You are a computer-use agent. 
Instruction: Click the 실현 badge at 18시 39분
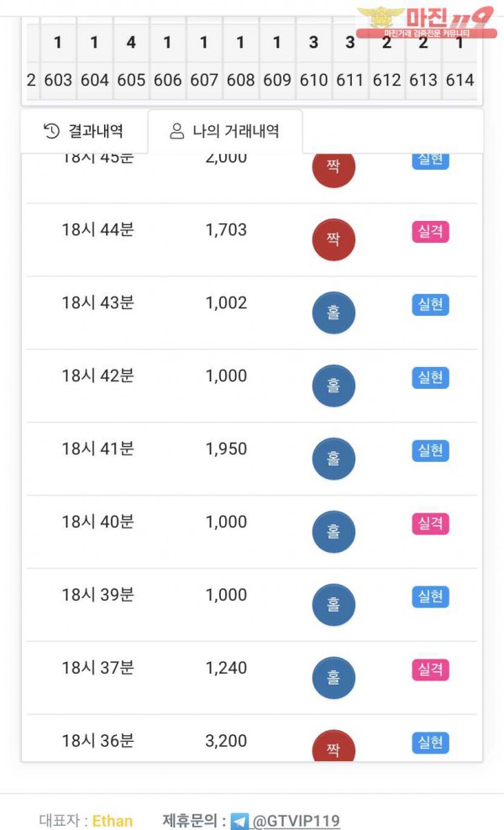[x=430, y=597]
